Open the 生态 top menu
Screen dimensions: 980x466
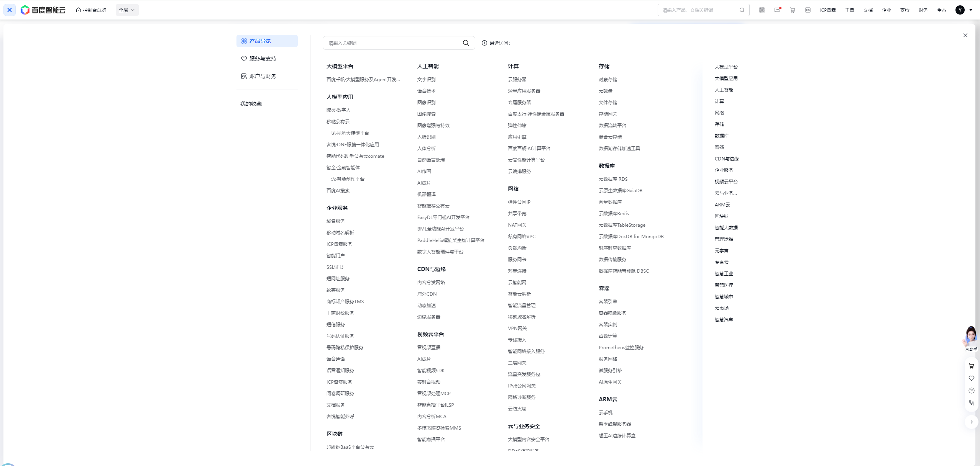[x=942, y=10]
